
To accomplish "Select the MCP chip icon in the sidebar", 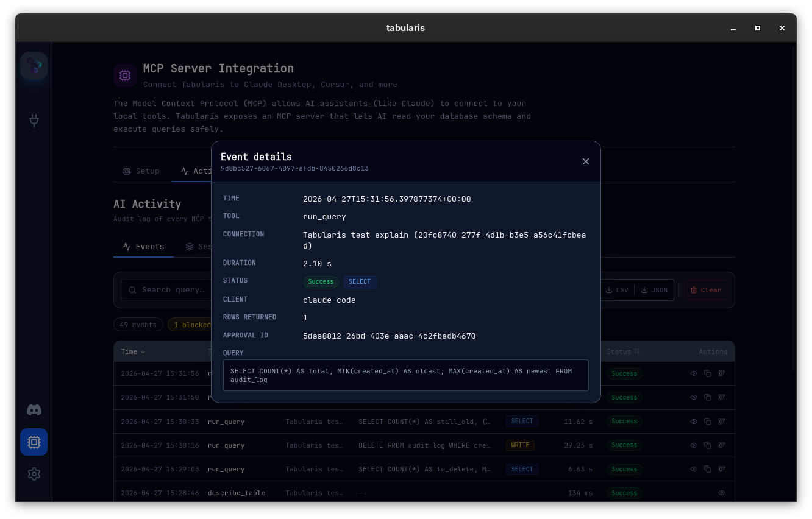I will click(34, 442).
